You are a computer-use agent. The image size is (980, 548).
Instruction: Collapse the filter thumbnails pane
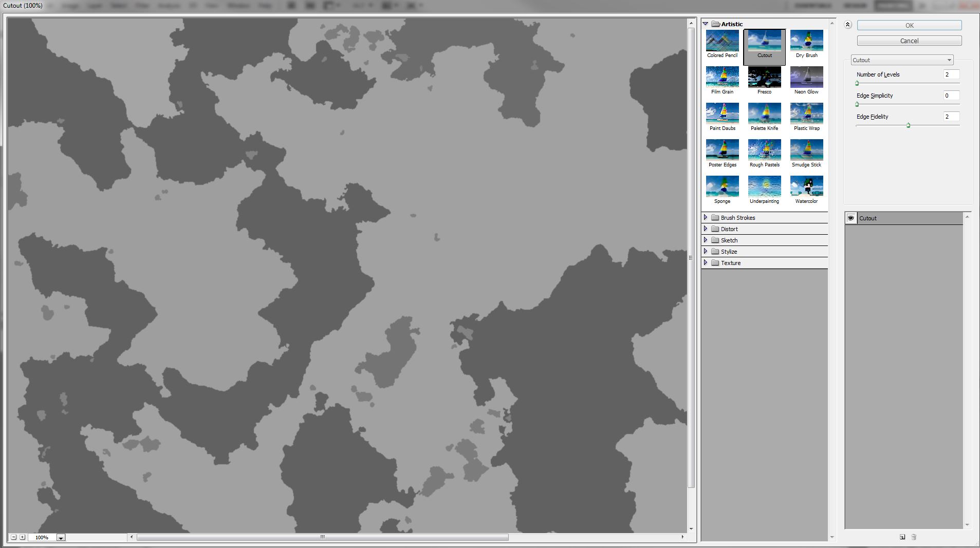[x=847, y=24]
